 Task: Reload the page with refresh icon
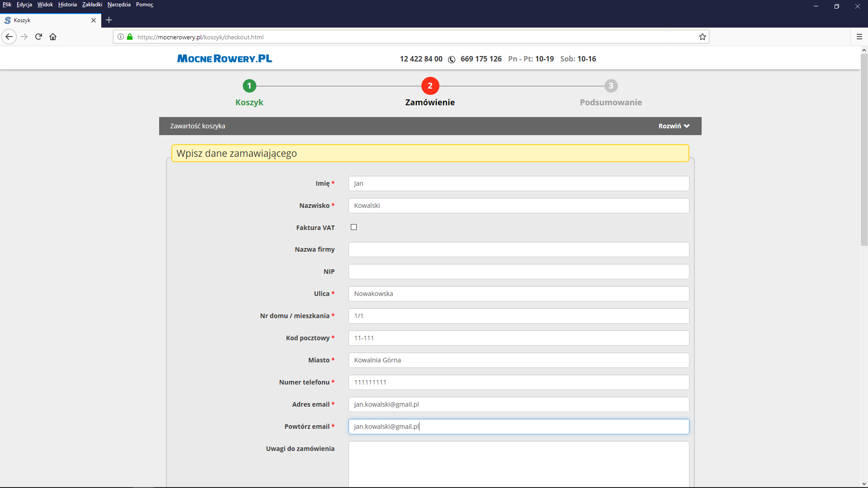[38, 37]
